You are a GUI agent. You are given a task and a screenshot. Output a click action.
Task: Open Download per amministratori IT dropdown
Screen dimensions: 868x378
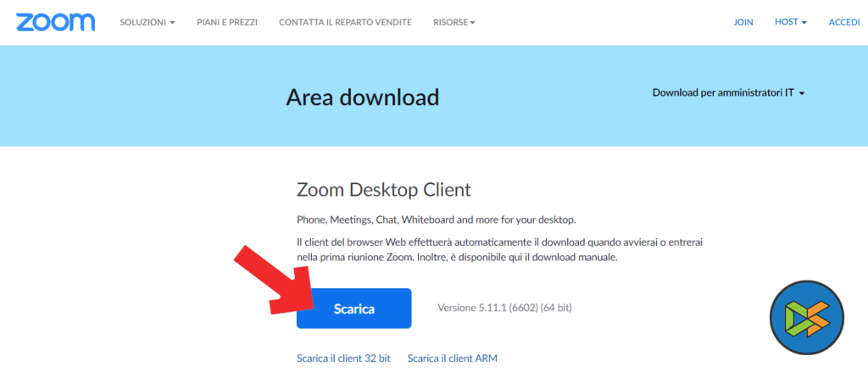click(728, 93)
